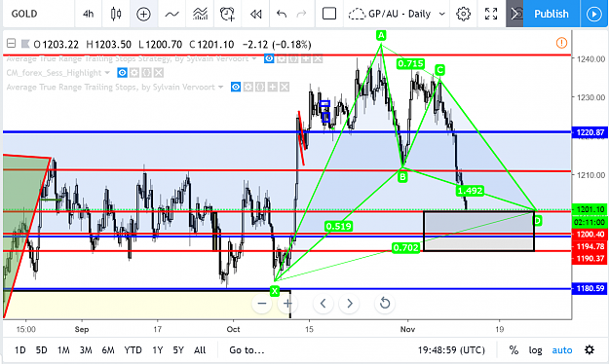
Task: Select the 1180.59 blue price label
Action: [590, 288]
